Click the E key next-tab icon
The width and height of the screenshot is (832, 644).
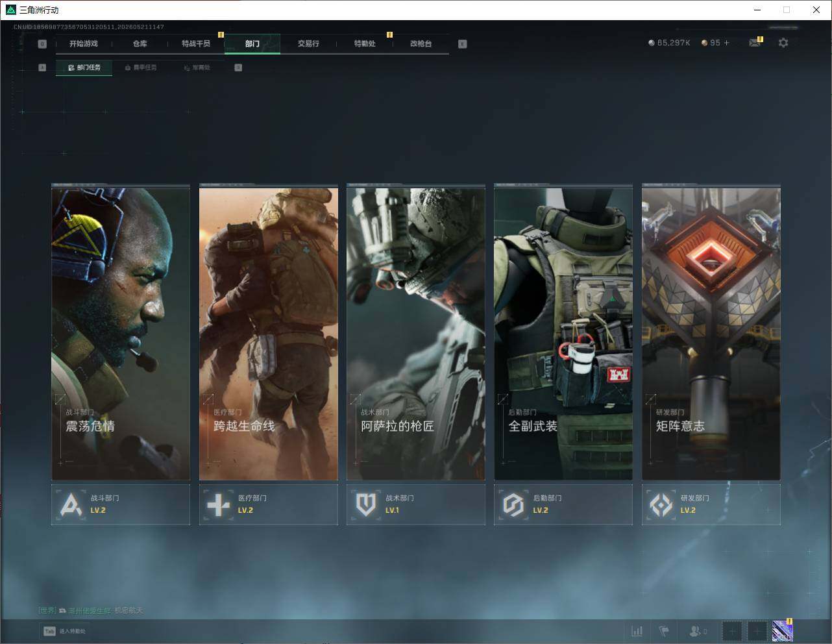[462, 44]
